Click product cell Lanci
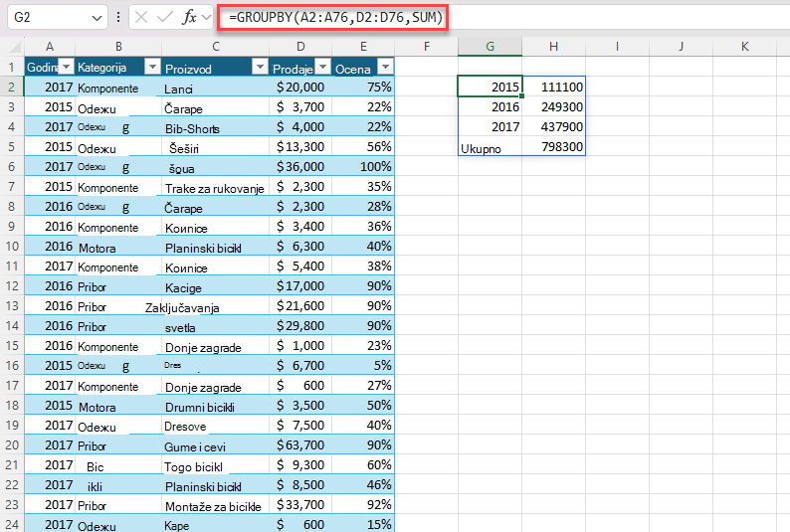Image resolution: width=790 pixels, height=532 pixels. (216, 87)
